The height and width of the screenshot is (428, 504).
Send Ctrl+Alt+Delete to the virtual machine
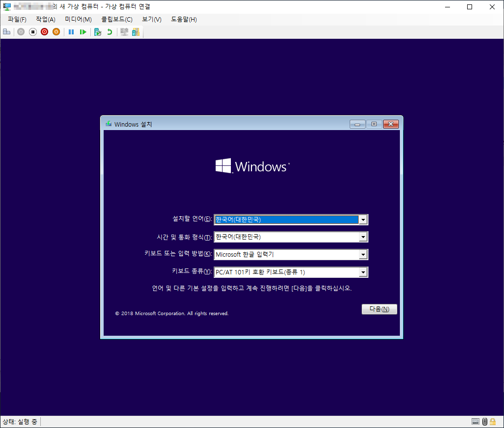[6, 31]
